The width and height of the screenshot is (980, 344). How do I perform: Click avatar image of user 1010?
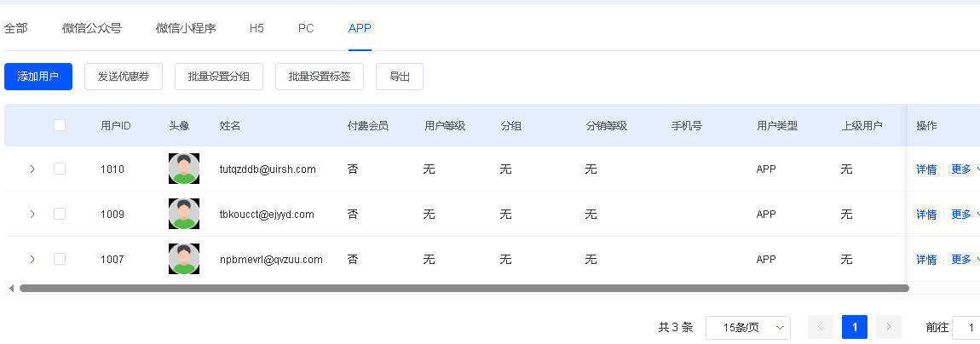tap(184, 169)
